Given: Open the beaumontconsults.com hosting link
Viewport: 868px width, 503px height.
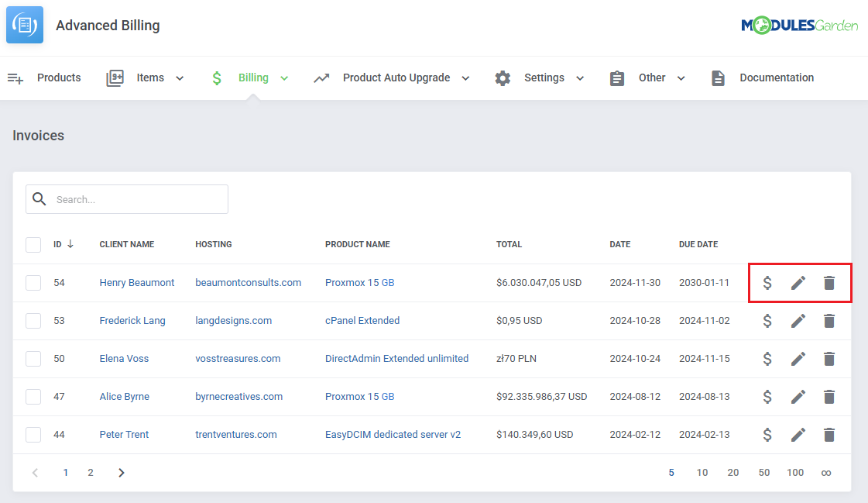Looking at the screenshot, I should (248, 283).
